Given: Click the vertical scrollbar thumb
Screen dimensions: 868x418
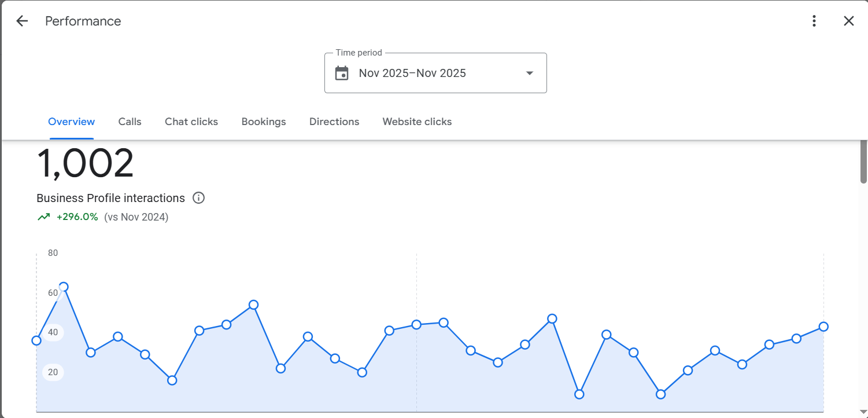Looking at the screenshot, I should (x=863, y=162).
